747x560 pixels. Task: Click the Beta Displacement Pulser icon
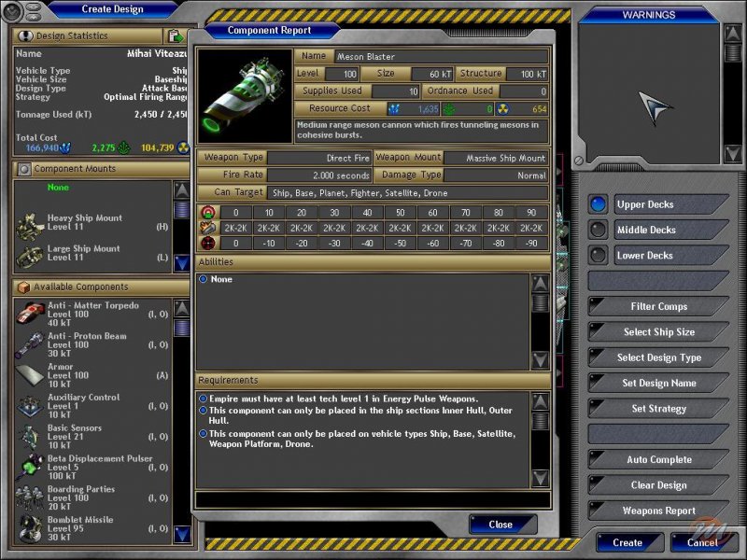pos(30,467)
